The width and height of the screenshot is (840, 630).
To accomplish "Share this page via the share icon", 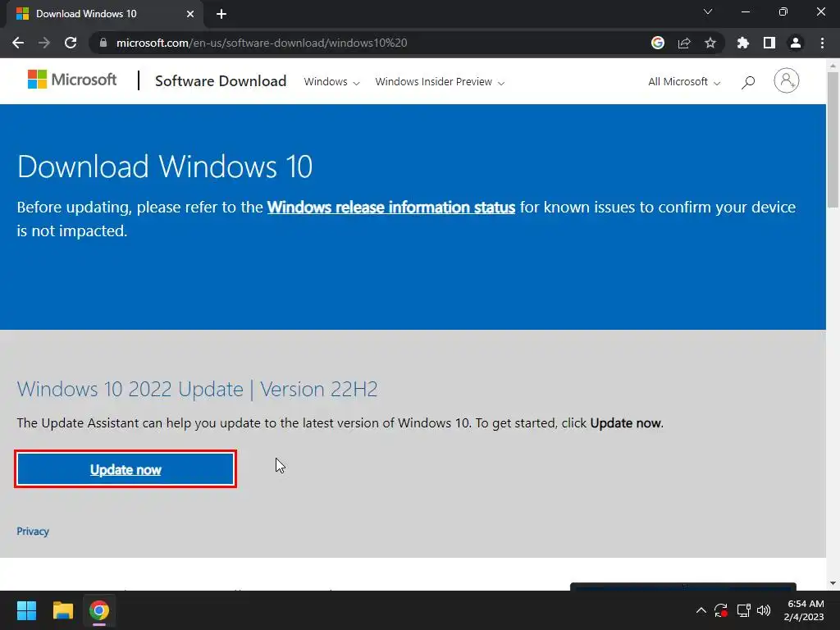I will (x=684, y=43).
